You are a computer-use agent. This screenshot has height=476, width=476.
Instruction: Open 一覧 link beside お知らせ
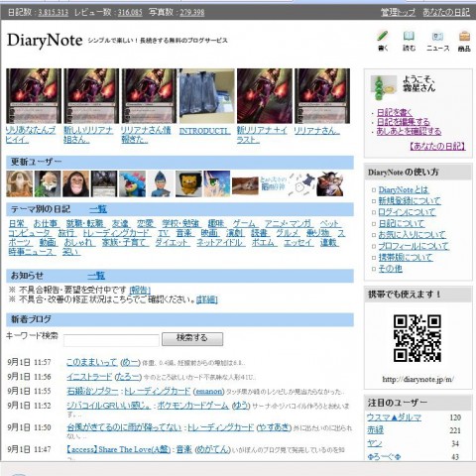(96, 276)
